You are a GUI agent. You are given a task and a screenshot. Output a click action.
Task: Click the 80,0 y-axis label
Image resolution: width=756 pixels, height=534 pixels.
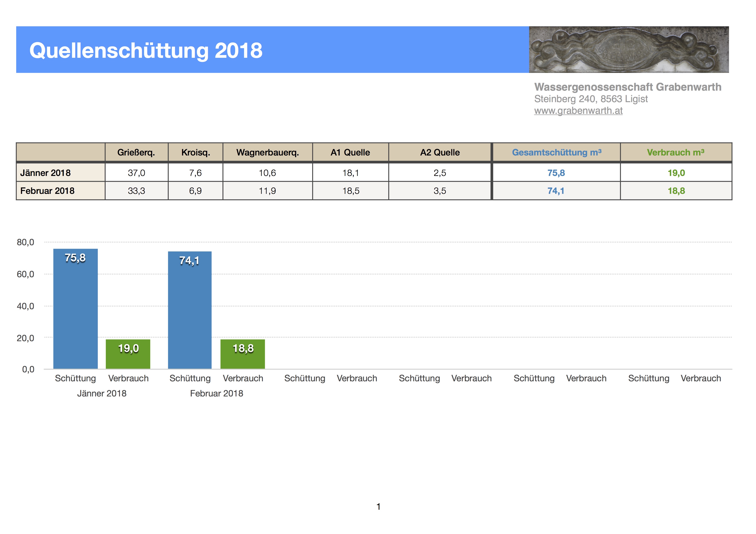click(x=25, y=242)
